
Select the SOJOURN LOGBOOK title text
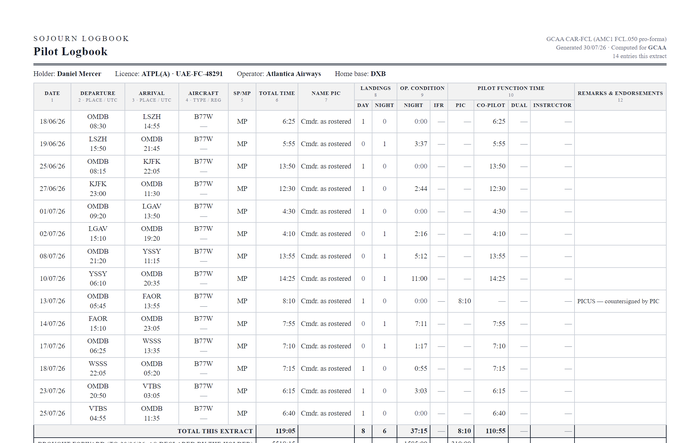(x=81, y=38)
